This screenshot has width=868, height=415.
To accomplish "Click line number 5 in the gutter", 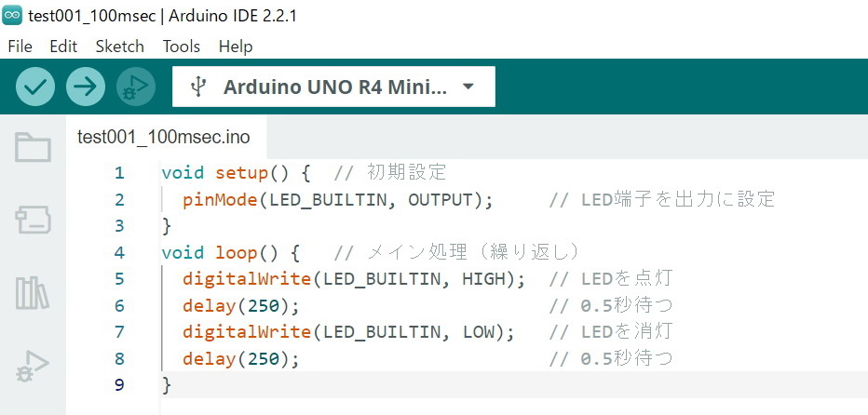I will click(119, 279).
